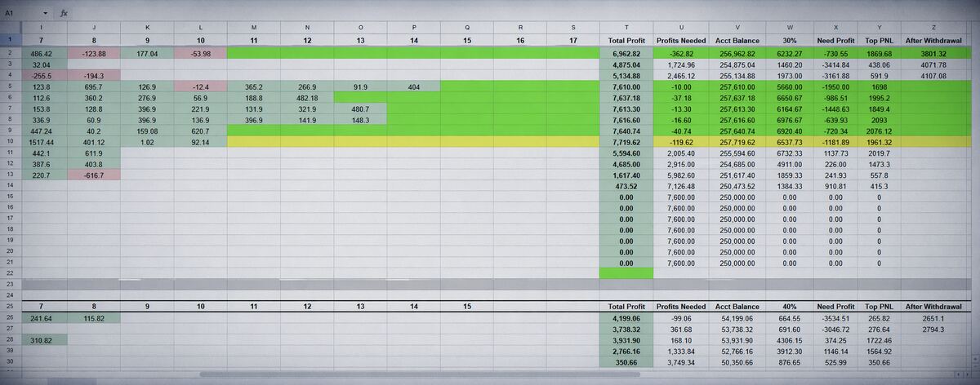Select row 2 by its row number header
Viewport: 980px width, 385px height.
8,53
